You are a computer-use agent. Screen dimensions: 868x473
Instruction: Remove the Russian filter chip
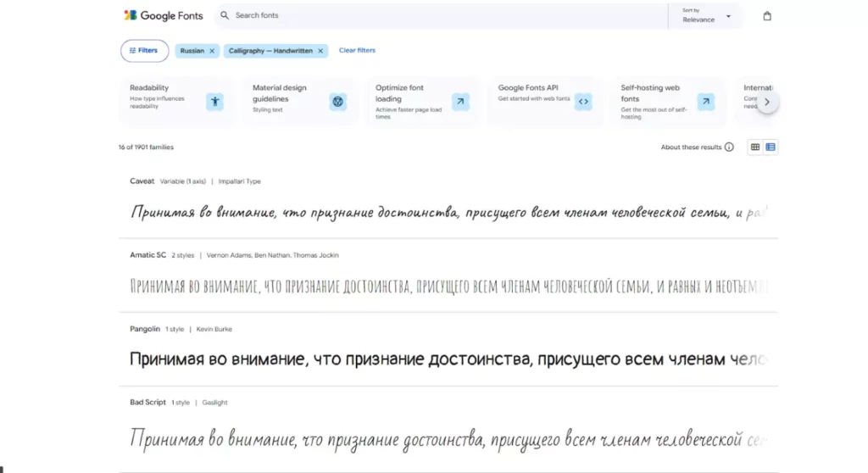coord(211,51)
